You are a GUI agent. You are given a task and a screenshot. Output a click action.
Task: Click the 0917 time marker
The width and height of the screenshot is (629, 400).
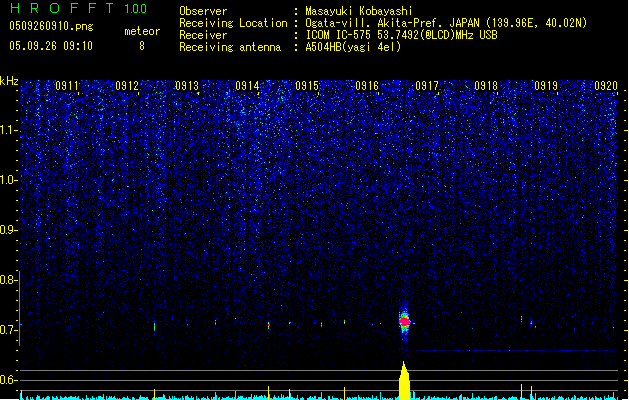click(x=427, y=86)
